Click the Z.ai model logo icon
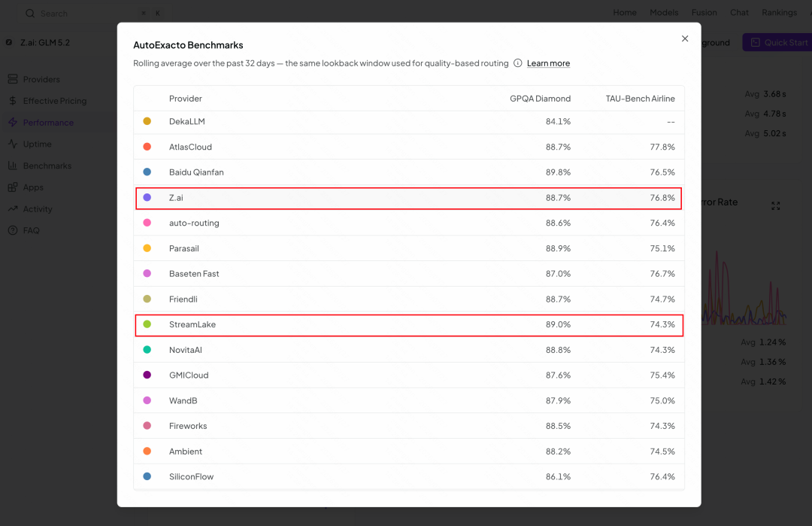Image resolution: width=812 pixels, height=526 pixels. 9,42
